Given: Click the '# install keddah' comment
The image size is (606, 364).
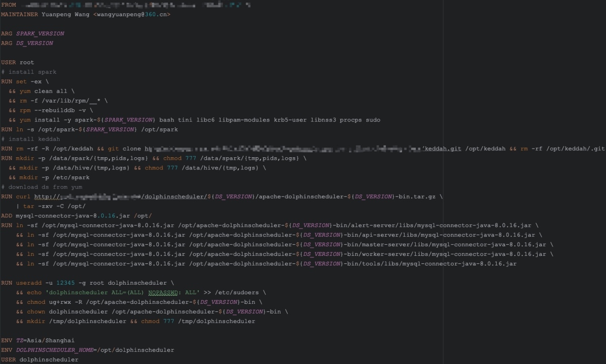Looking at the screenshot, I should [x=30, y=139].
